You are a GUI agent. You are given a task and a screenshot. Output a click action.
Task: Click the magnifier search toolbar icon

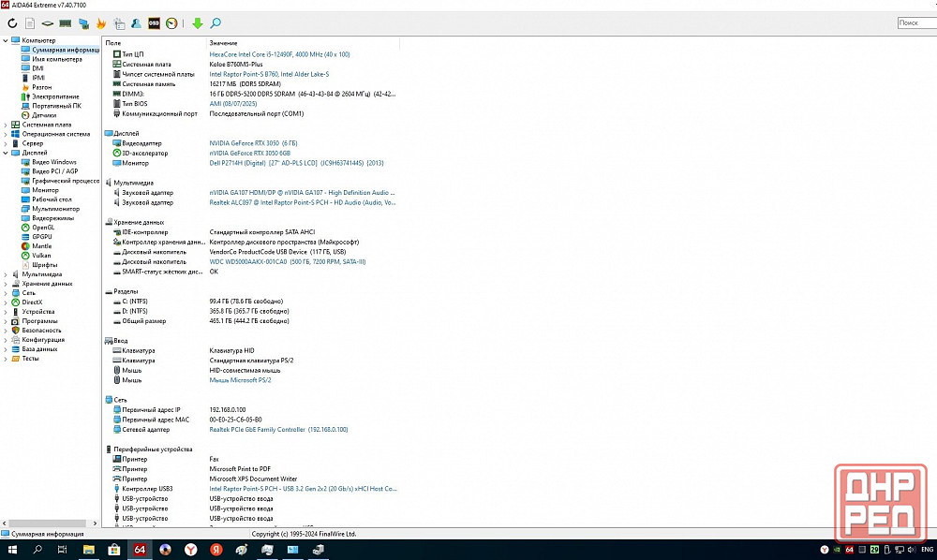[x=216, y=22]
